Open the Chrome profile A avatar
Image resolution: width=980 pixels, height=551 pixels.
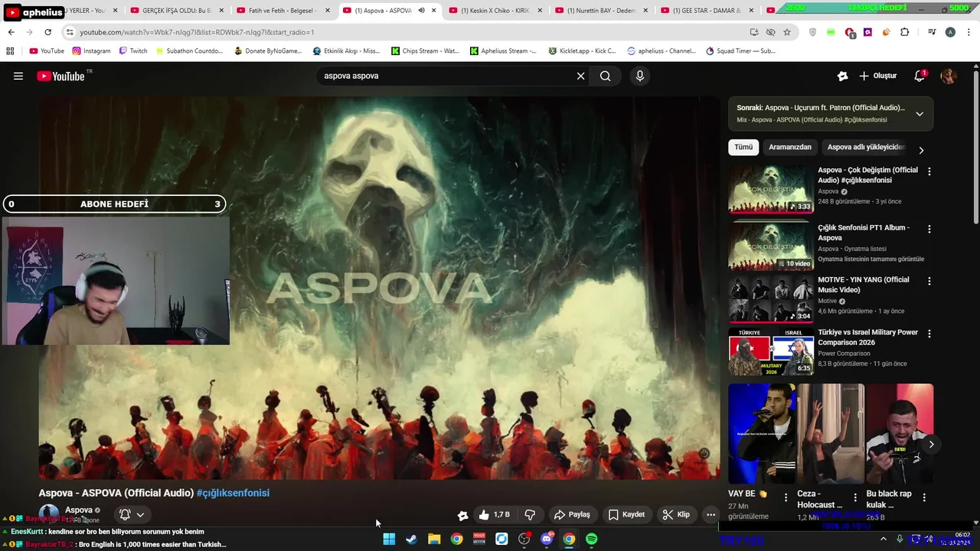[x=950, y=32]
